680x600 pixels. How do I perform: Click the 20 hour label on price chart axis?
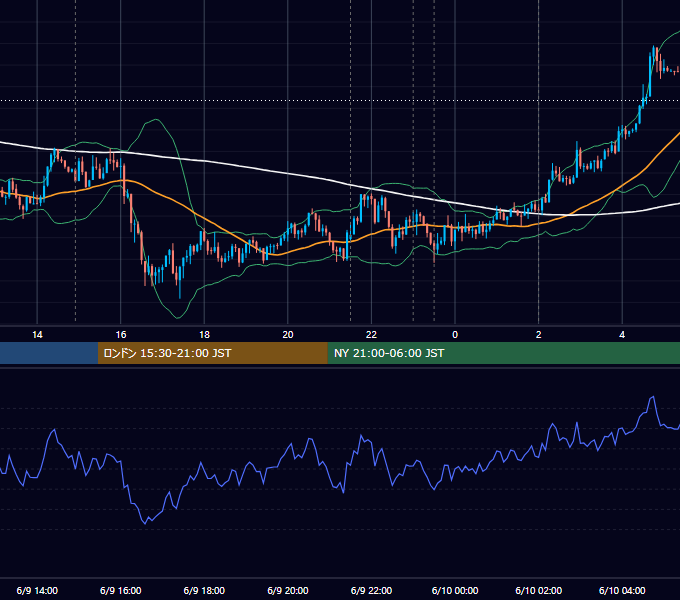coord(288,335)
